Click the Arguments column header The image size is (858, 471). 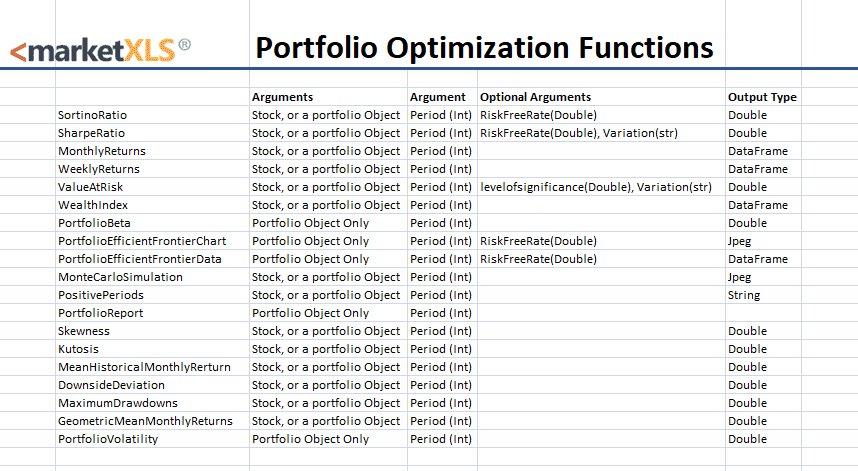click(x=283, y=97)
